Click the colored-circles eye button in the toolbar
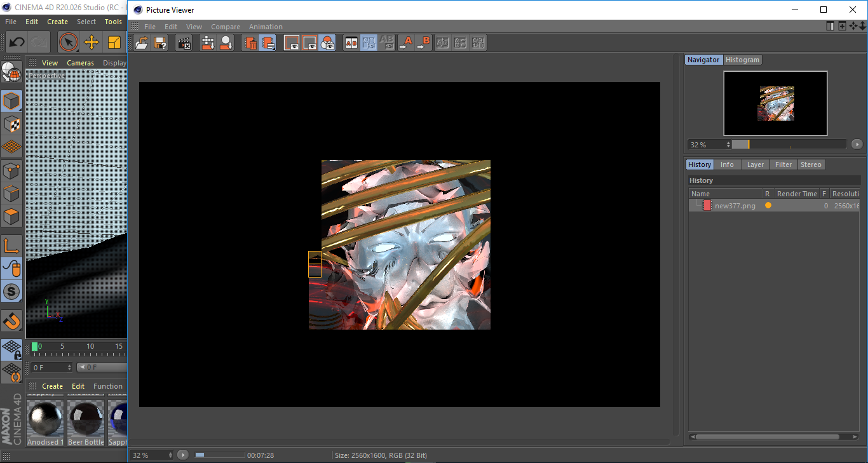Viewport: 868px width, 463px height. point(327,43)
